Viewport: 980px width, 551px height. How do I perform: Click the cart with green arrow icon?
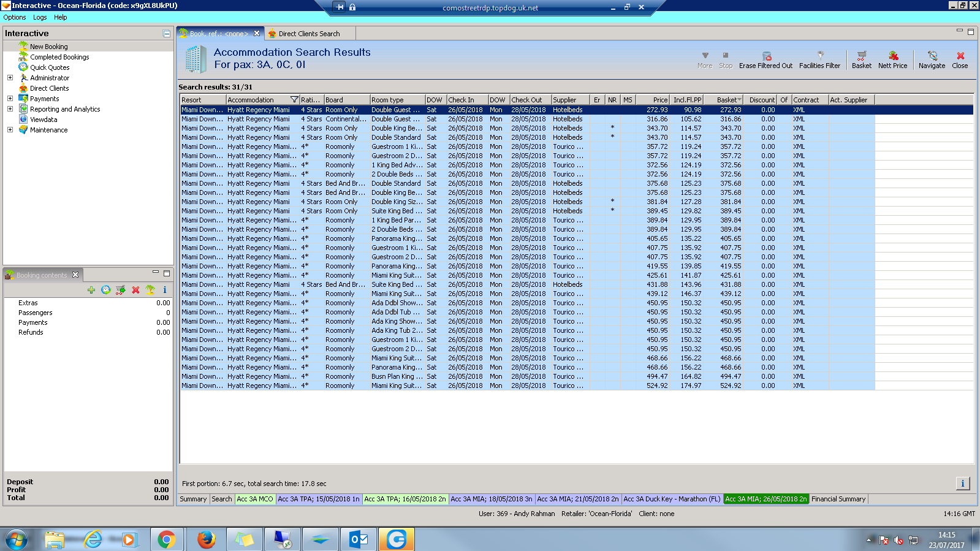click(121, 290)
